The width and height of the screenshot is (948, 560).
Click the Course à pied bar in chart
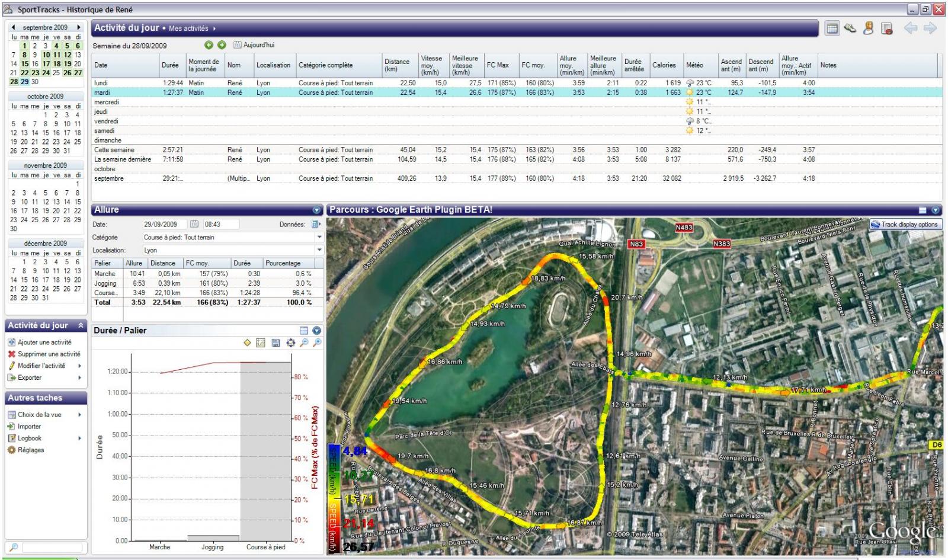265,451
